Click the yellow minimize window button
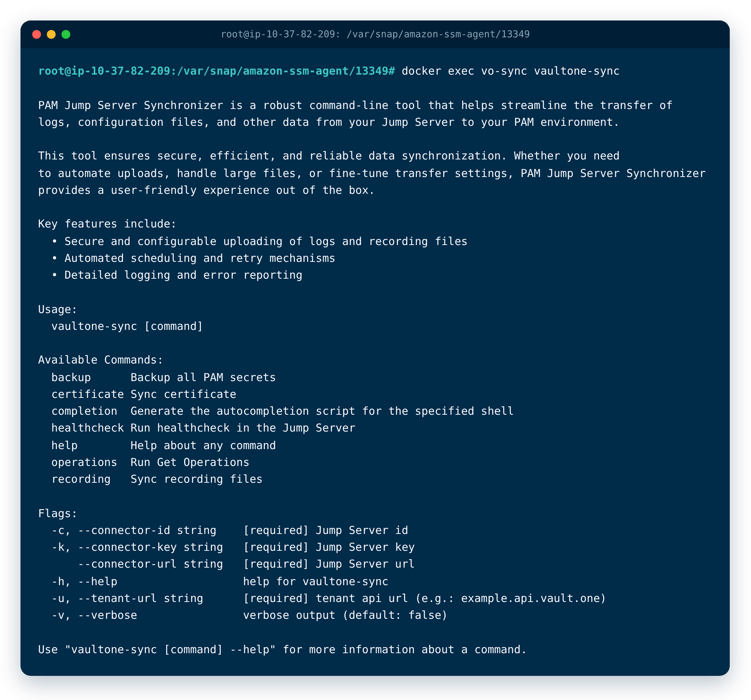 pos(51,34)
